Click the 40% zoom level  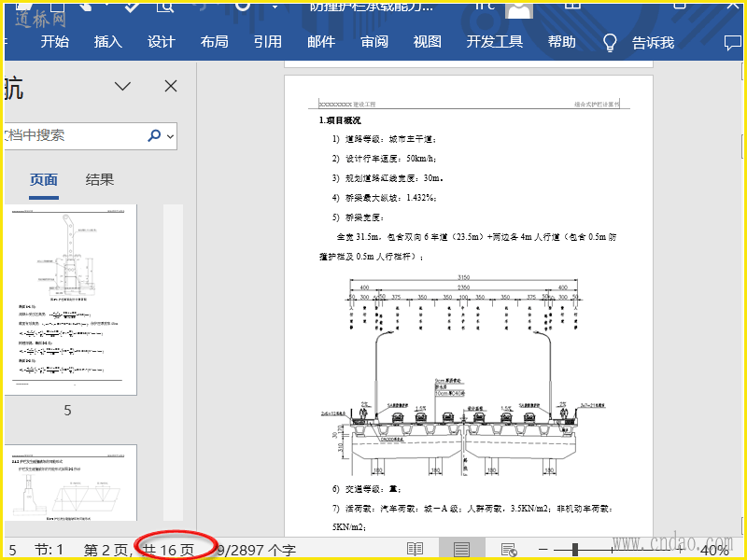pos(713,551)
